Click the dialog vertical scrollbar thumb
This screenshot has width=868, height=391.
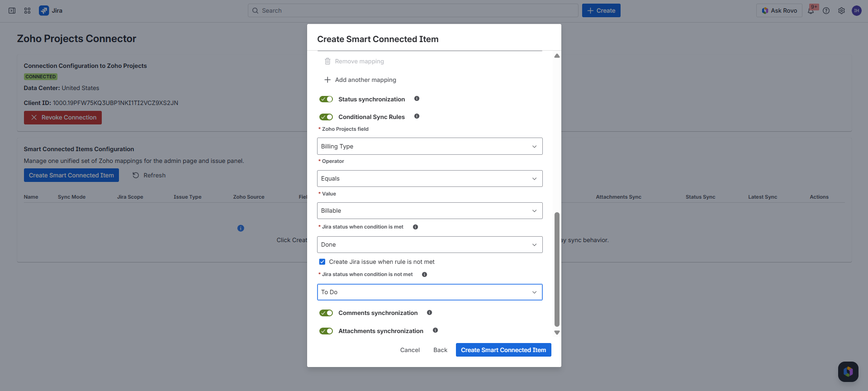557,269
